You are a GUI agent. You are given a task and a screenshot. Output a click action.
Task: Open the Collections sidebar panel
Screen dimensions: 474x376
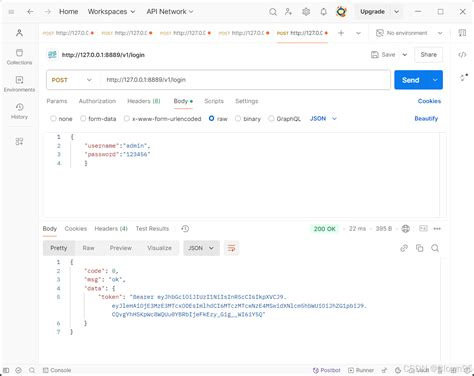(x=19, y=57)
